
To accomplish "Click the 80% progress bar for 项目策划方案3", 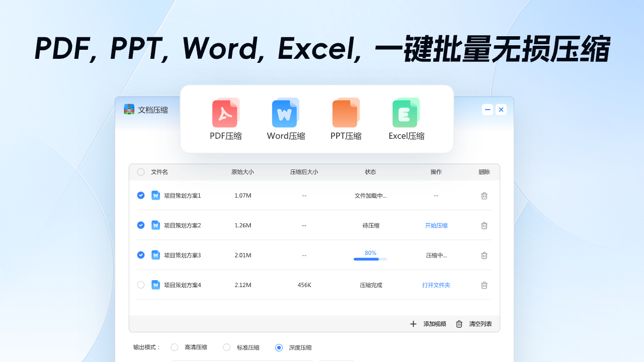I will 370,256.
